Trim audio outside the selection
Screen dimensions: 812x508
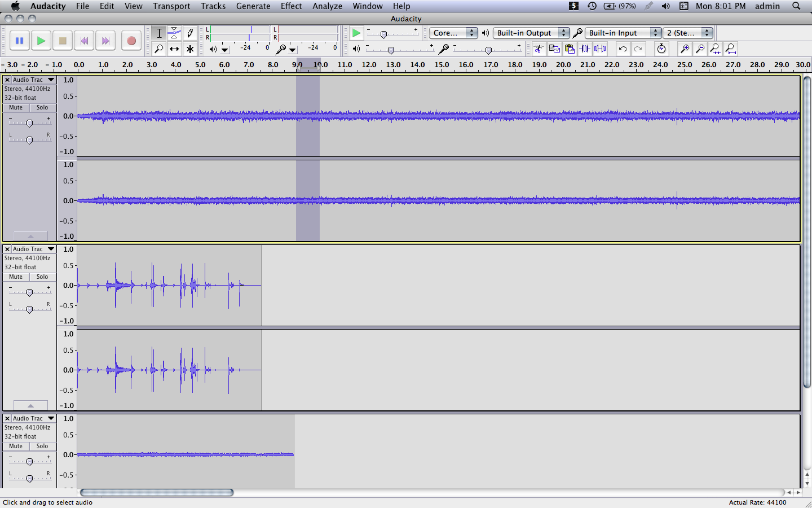pyautogui.click(x=585, y=49)
